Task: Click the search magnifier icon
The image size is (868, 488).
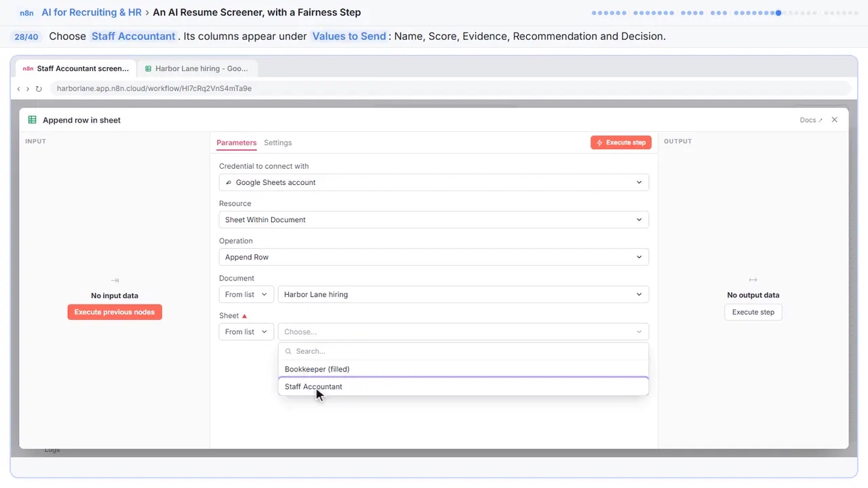Action: pyautogui.click(x=288, y=351)
